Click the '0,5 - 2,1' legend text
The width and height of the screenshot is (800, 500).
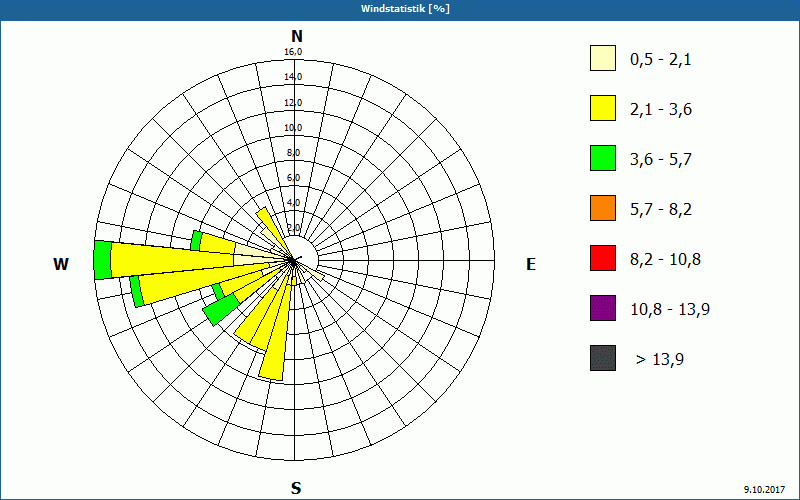(x=661, y=60)
